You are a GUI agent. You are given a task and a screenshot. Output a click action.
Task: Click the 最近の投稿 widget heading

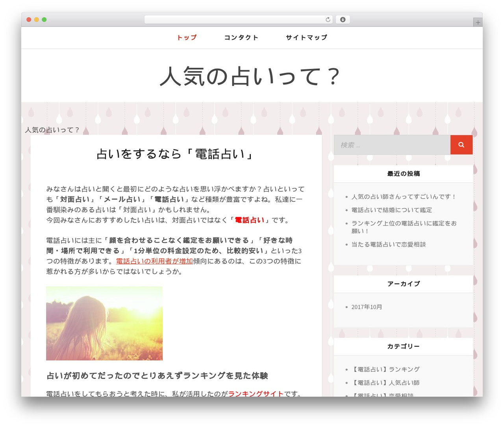(404, 174)
